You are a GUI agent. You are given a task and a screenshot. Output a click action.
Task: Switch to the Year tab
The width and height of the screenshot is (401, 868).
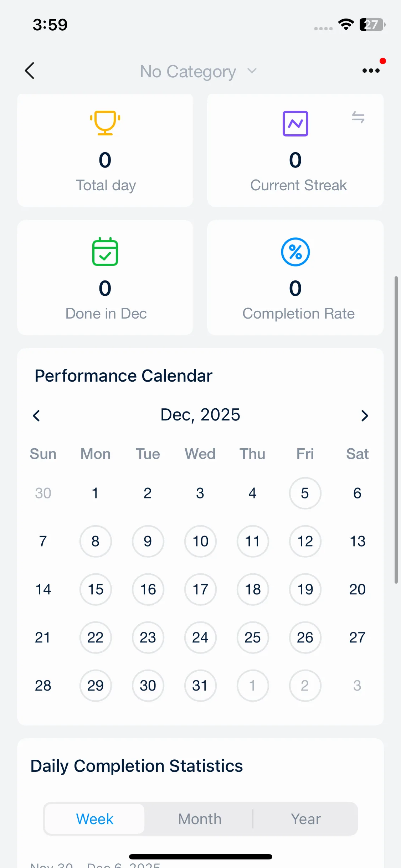pyautogui.click(x=305, y=819)
